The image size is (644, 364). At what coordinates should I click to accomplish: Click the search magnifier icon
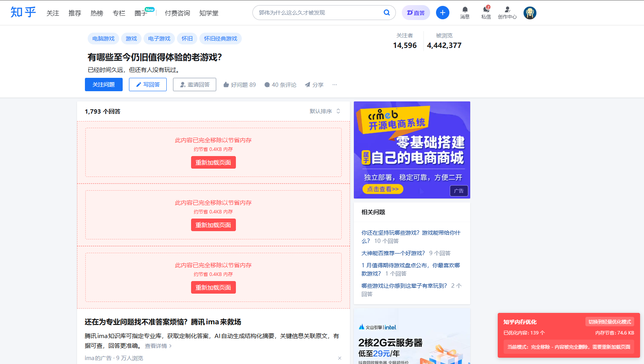(x=386, y=12)
